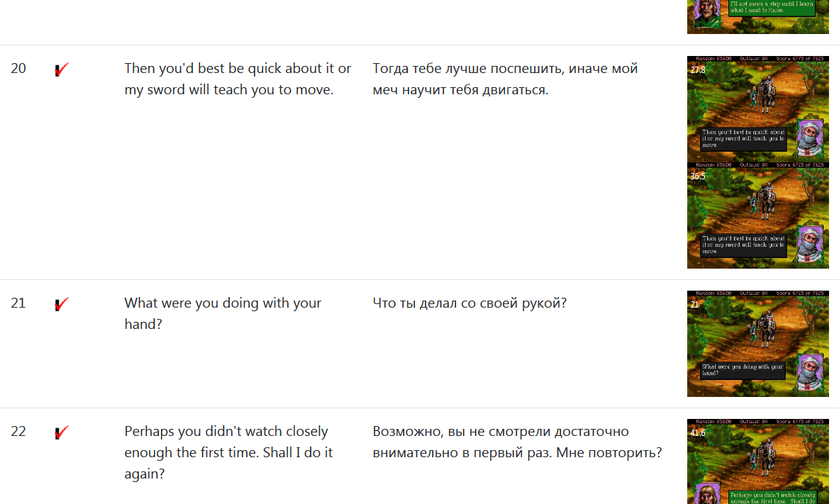Open the partial screenshot thumbnail above row 20
This screenshot has height=504, width=839.
point(757,16)
